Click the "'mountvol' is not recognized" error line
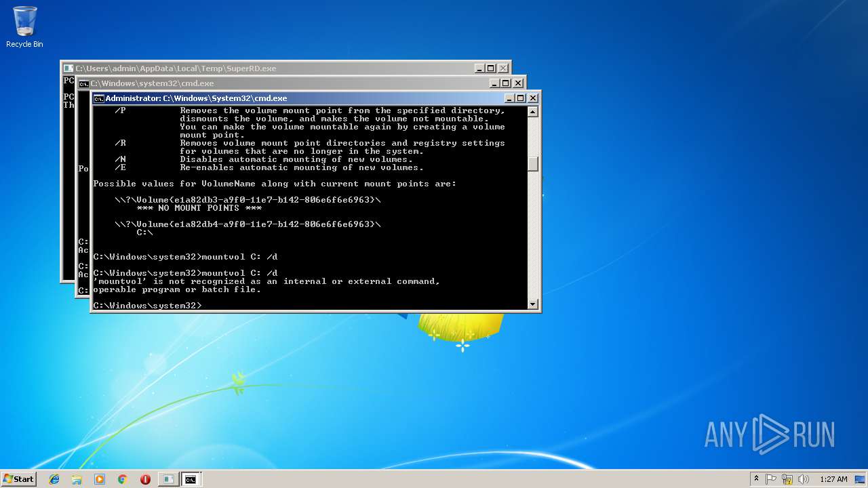This screenshot has height=488, width=868. (267, 281)
